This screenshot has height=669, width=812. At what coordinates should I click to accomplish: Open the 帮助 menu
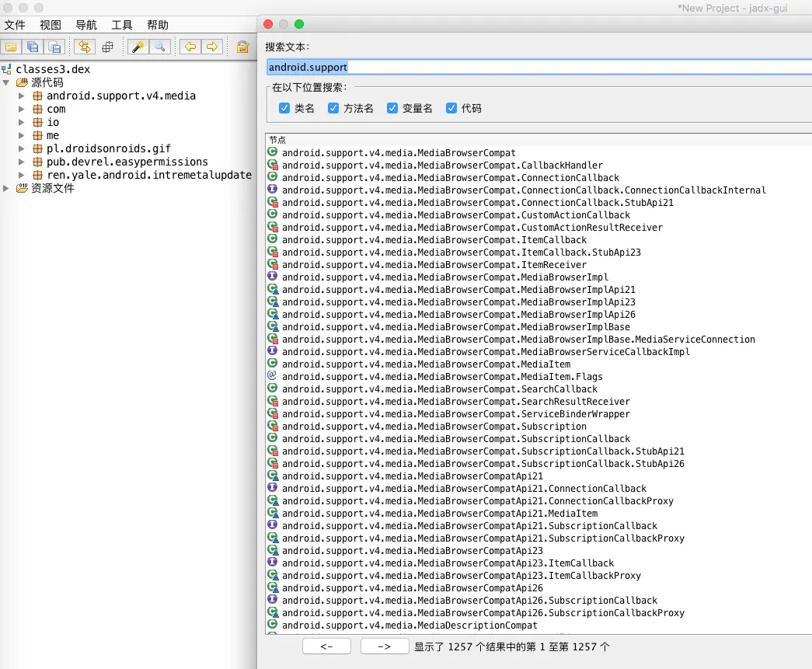tap(158, 25)
